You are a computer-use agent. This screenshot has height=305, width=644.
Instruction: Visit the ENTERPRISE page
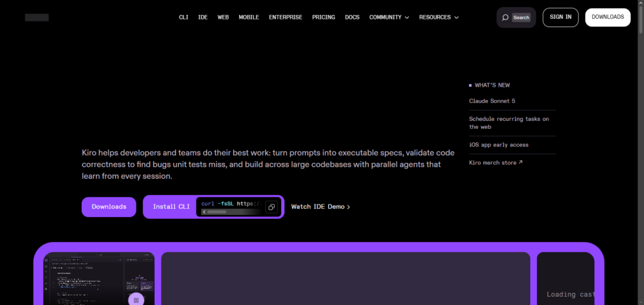[x=286, y=17]
